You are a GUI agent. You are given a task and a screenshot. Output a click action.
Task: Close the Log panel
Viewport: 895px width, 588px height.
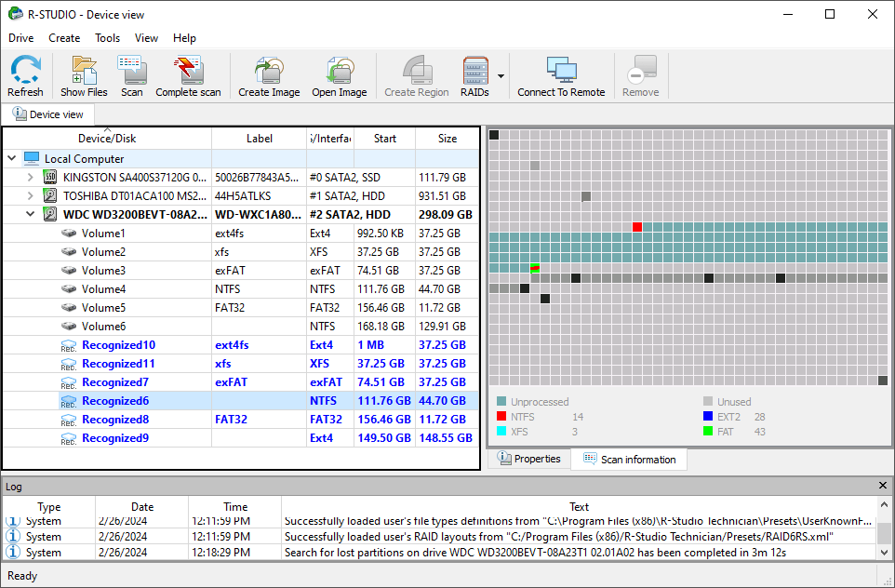coord(883,486)
